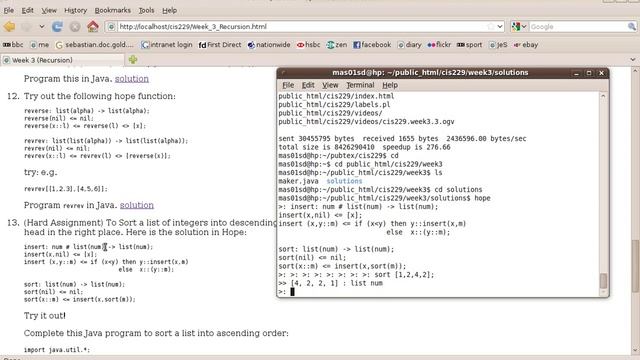Open a new tab with the plus icon
640x360 pixels.
point(133,60)
